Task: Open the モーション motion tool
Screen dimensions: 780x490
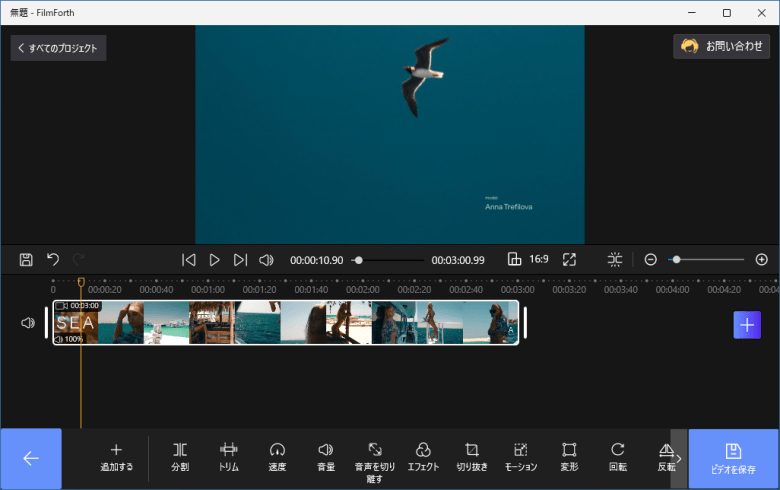Action: click(x=521, y=457)
